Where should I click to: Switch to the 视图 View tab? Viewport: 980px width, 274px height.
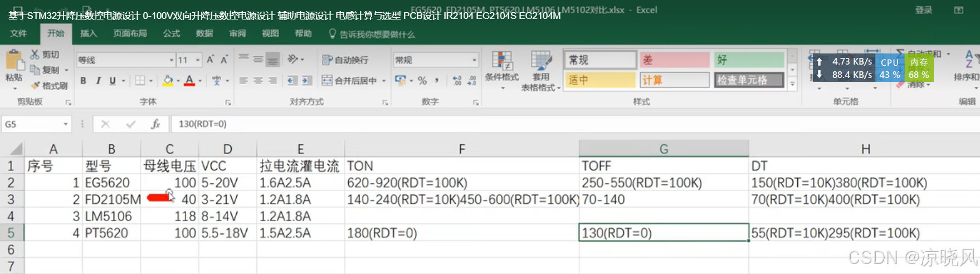(270, 33)
